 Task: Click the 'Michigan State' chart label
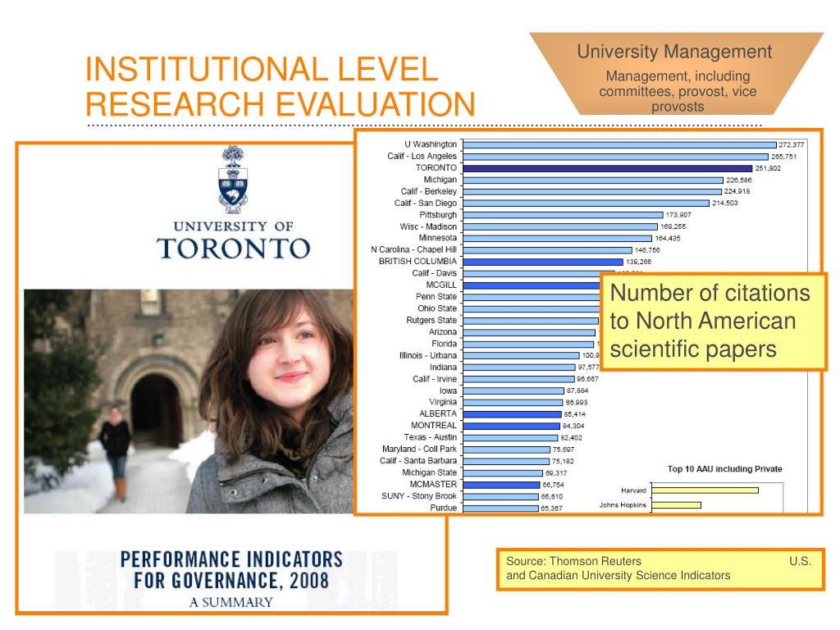pos(429,472)
